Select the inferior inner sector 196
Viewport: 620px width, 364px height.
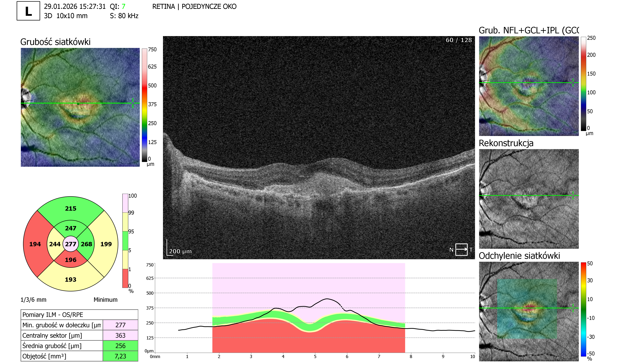71,260
